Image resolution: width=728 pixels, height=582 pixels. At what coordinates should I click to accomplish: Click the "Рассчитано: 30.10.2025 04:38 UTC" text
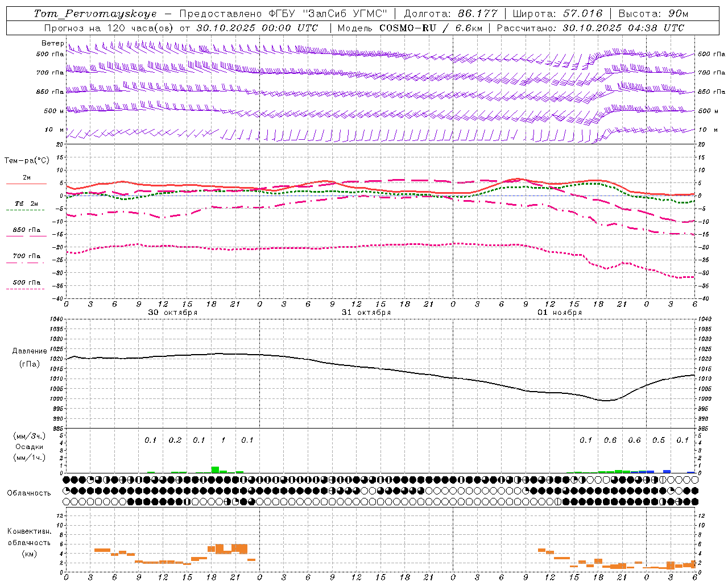590,28
